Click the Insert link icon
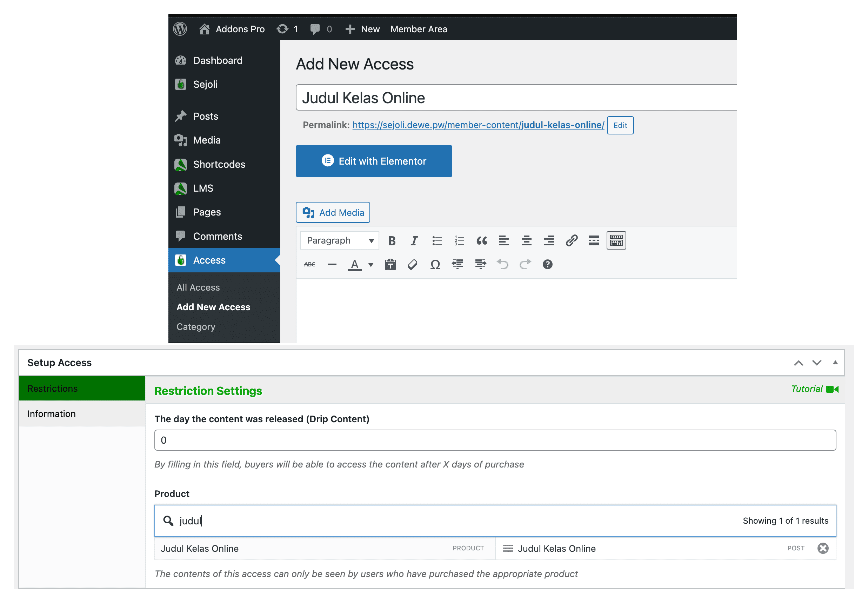This screenshot has height=603, width=868. (x=571, y=241)
